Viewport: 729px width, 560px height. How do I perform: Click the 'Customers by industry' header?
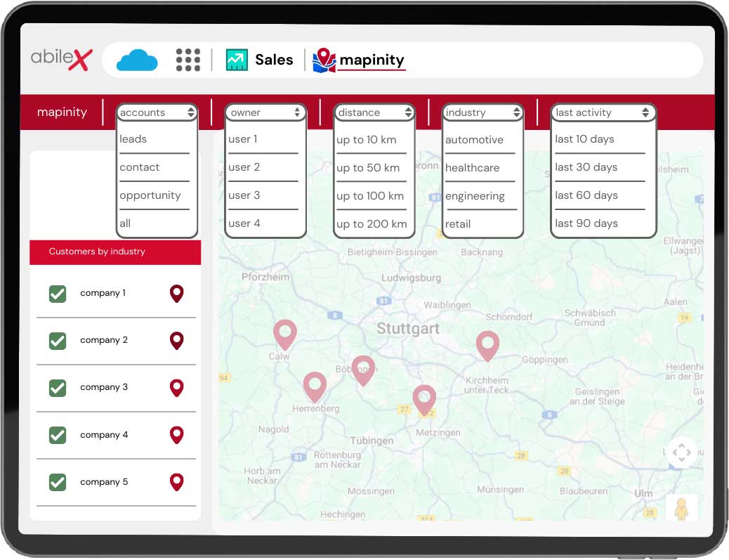click(x=115, y=252)
